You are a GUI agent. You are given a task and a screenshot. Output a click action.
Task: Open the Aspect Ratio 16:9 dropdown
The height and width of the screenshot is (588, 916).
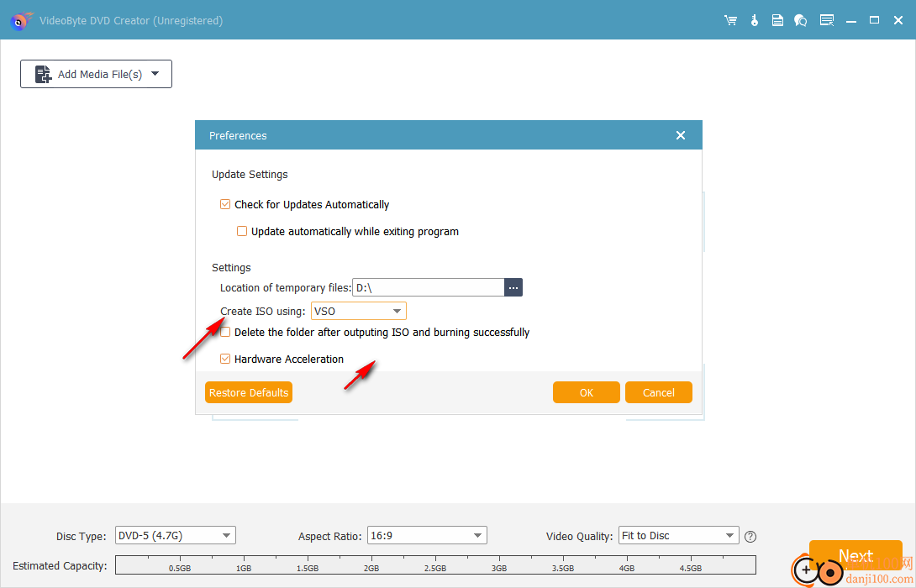pyautogui.click(x=427, y=535)
